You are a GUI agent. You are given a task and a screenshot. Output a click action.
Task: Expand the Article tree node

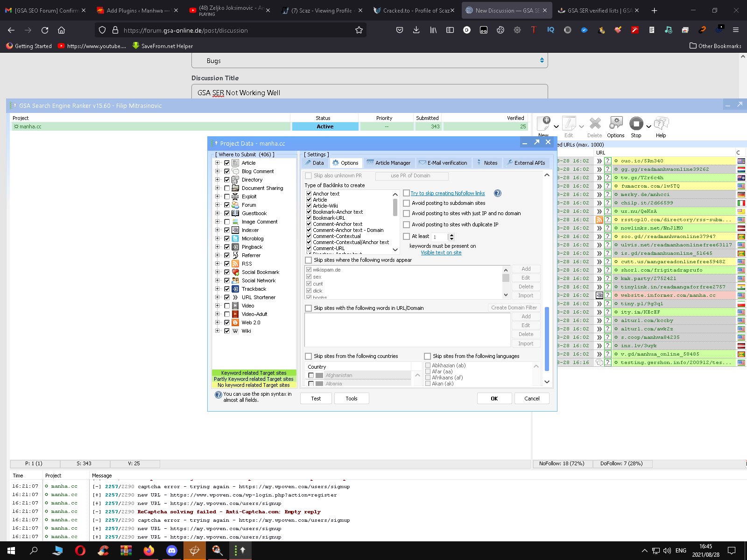tap(217, 163)
